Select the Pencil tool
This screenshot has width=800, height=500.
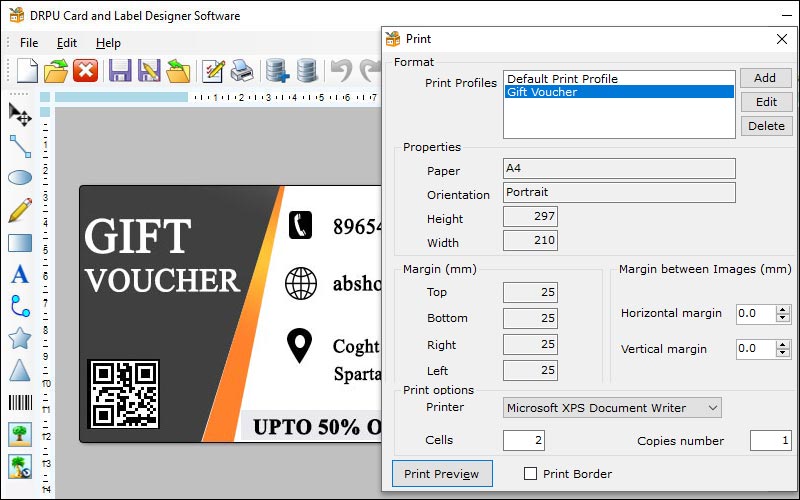pyautogui.click(x=20, y=210)
